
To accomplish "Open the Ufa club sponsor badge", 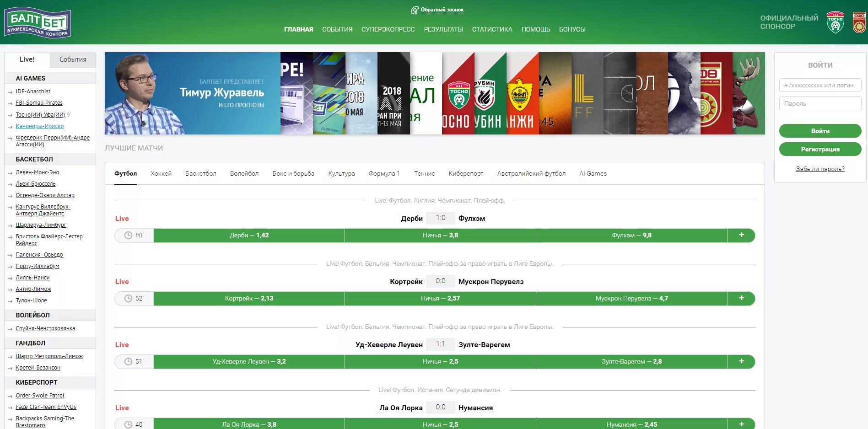I will pyautogui.click(x=859, y=22).
